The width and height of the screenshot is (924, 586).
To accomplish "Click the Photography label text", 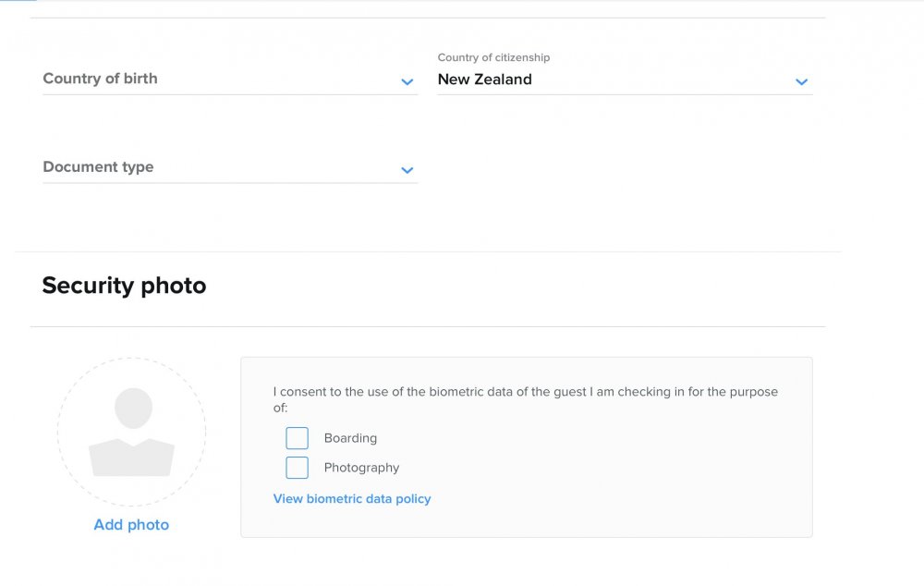I will [x=361, y=468].
